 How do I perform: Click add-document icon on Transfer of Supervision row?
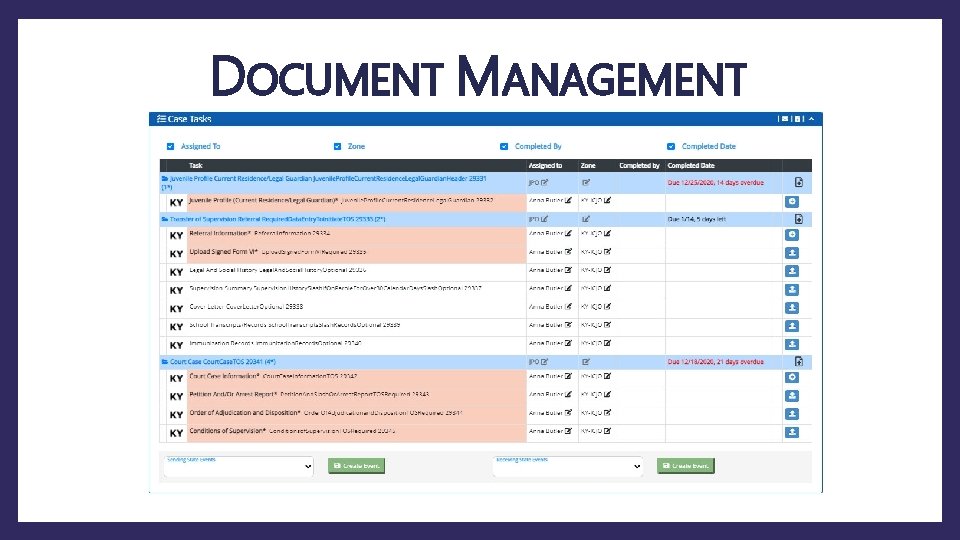798,219
